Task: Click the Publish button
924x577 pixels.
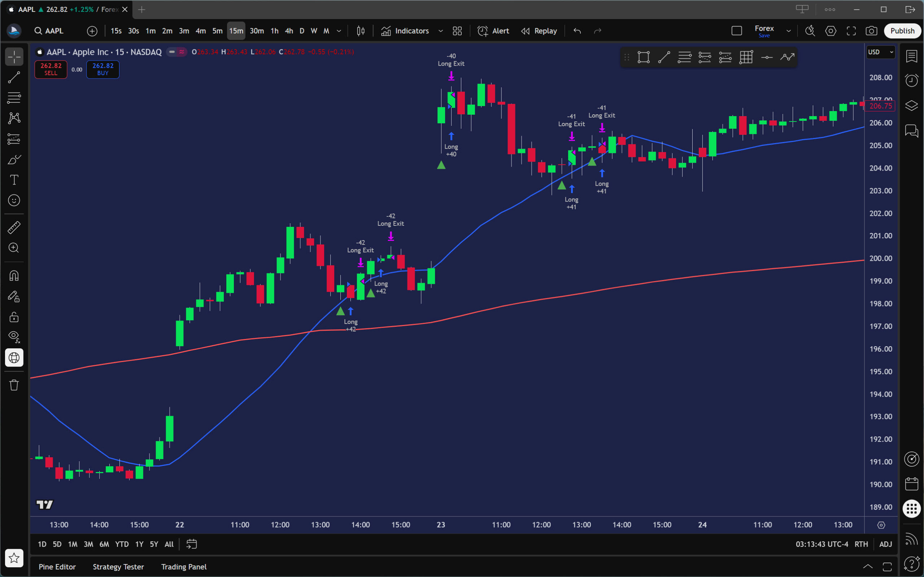Action: pos(902,31)
